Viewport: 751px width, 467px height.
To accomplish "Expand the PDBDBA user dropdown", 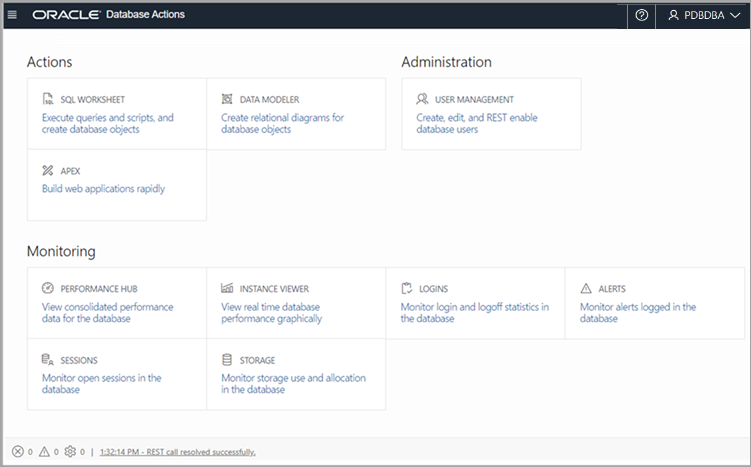I will click(x=704, y=15).
